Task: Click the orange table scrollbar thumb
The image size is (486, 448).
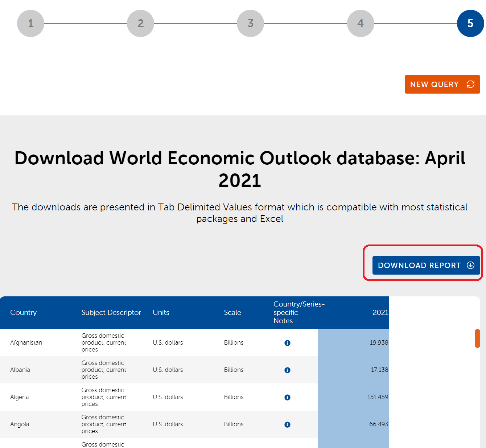Action: [477, 338]
